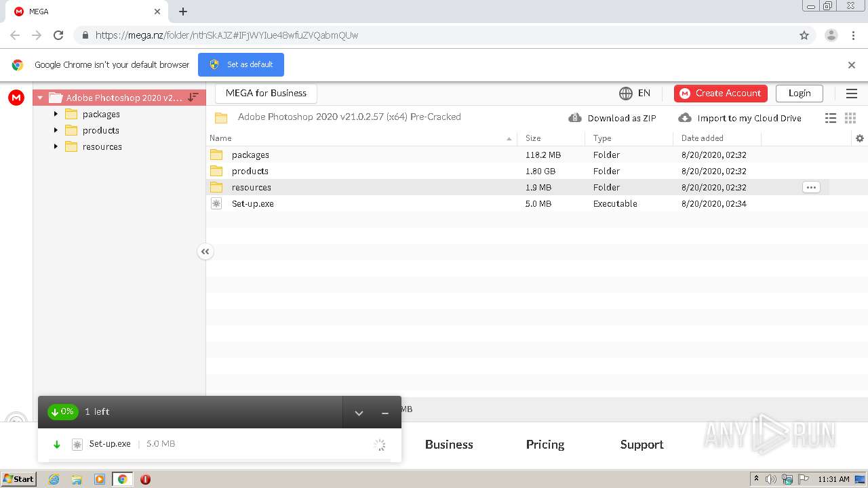Open Chrome three-dot menu
Screen dimensions: 868x488
[x=853, y=35]
